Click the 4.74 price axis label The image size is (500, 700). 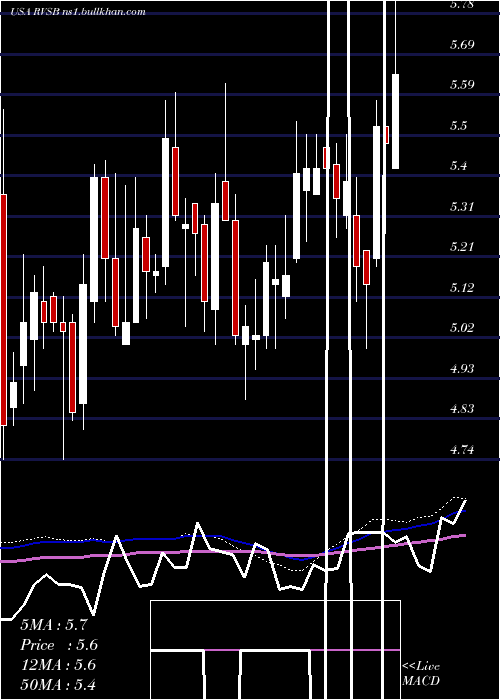462,449
